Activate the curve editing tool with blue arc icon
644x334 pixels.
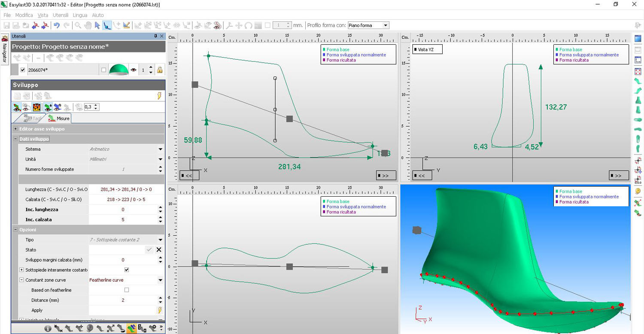[106, 25]
